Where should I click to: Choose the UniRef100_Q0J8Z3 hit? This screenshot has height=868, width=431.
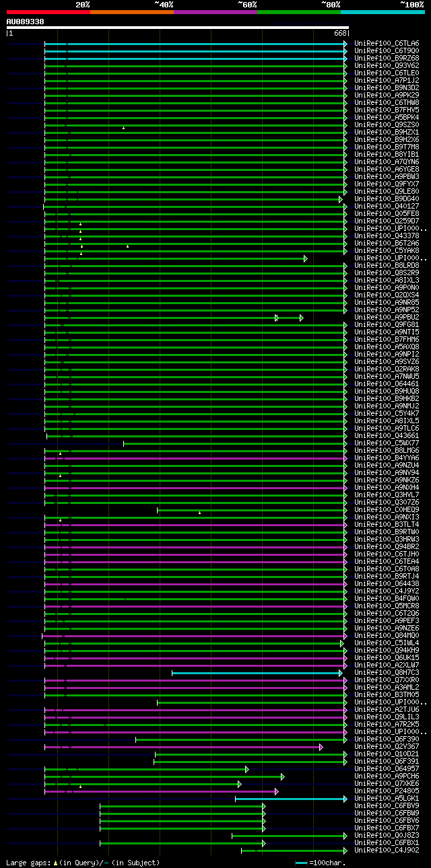coord(387,835)
